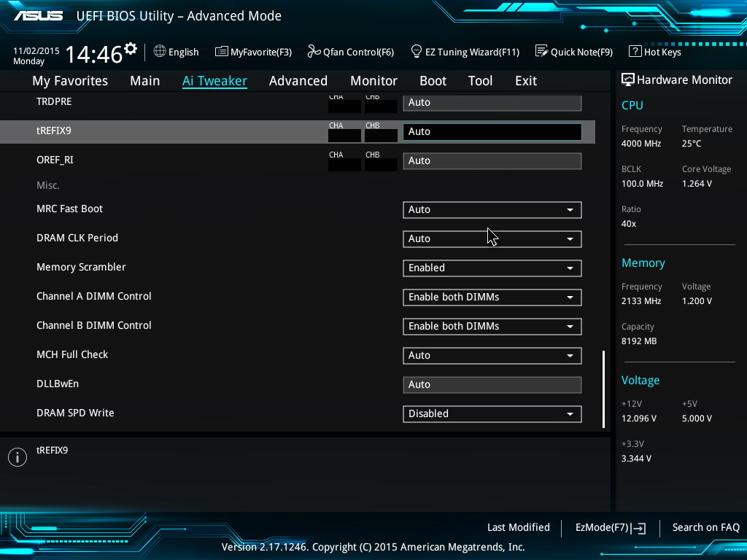Click the globe language icon
Viewport: 747px width, 560px height.
(x=160, y=52)
